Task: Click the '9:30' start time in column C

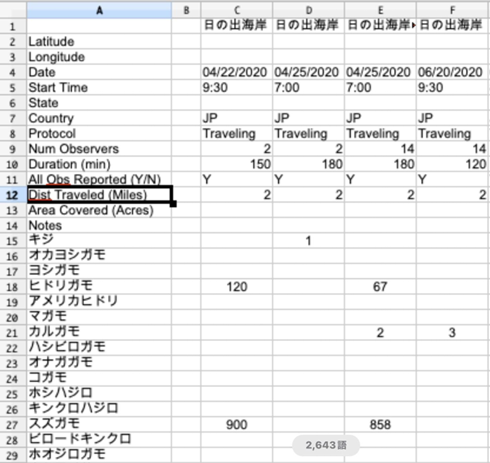Action: tap(237, 87)
